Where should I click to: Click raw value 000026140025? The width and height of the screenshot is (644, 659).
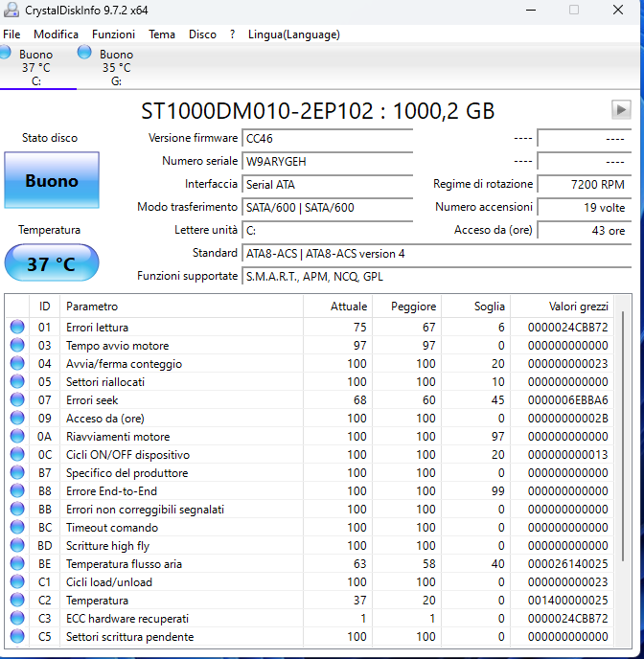tap(568, 564)
